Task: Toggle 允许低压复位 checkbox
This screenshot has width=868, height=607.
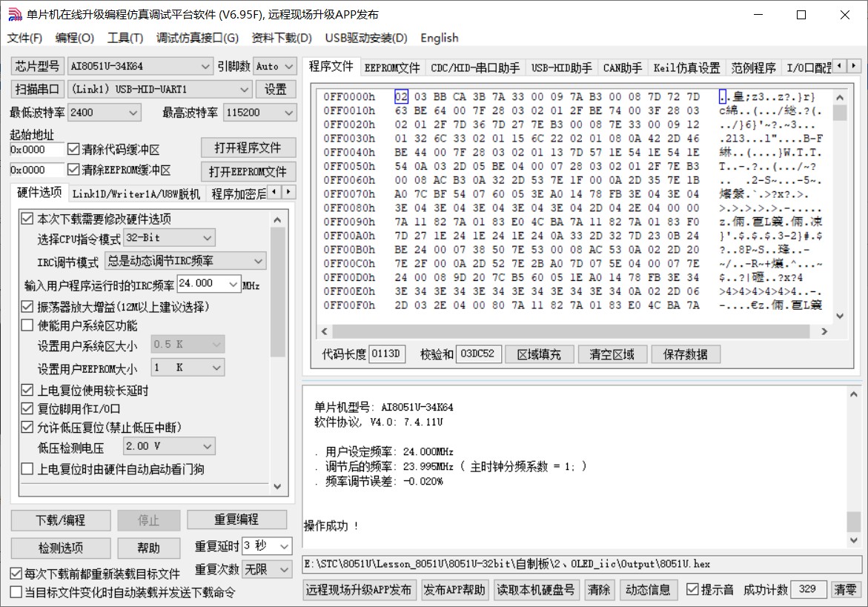Action: [x=27, y=427]
